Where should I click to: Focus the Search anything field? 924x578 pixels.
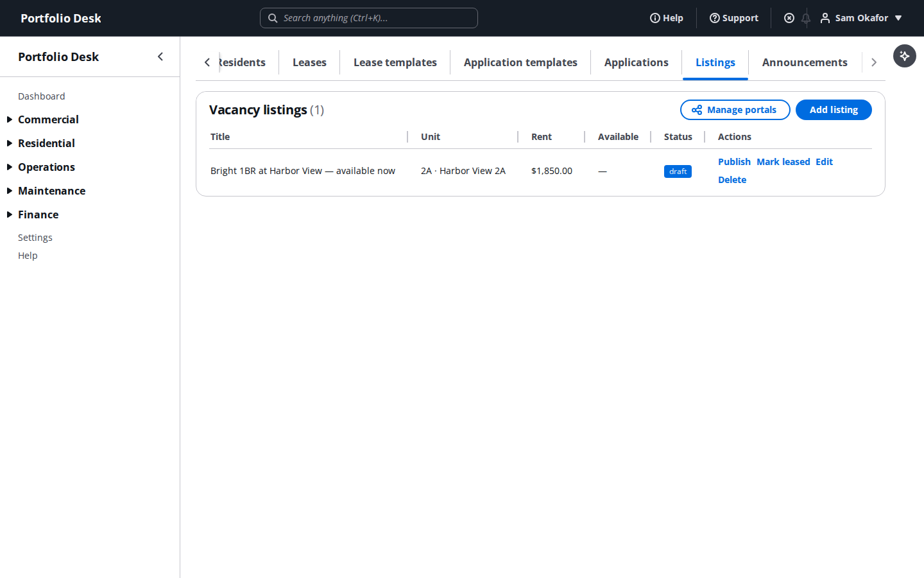pyautogui.click(x=369, y=18)
